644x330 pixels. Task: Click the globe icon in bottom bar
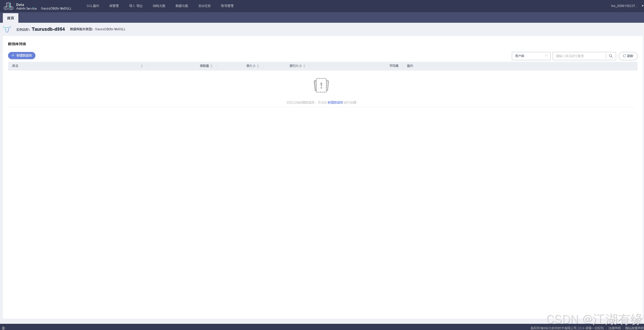[3, 328]
